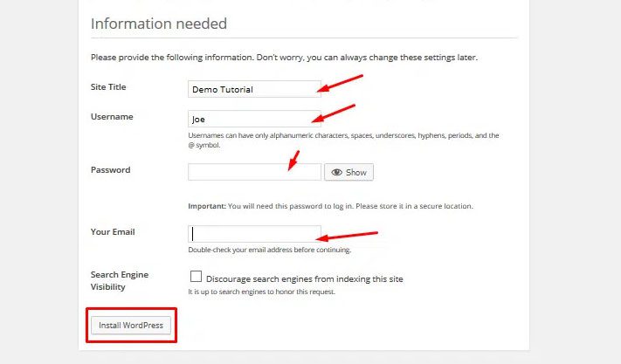Click the red arrow pointing at Email field
Screen dimensions: 621x364
pyautogui.click(x=347, y=236)
